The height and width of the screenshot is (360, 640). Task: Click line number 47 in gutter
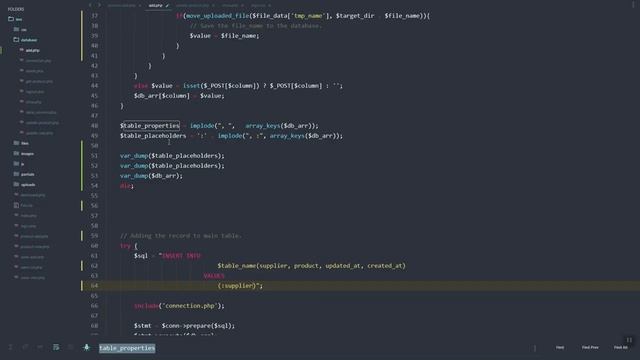coord(94,116)
